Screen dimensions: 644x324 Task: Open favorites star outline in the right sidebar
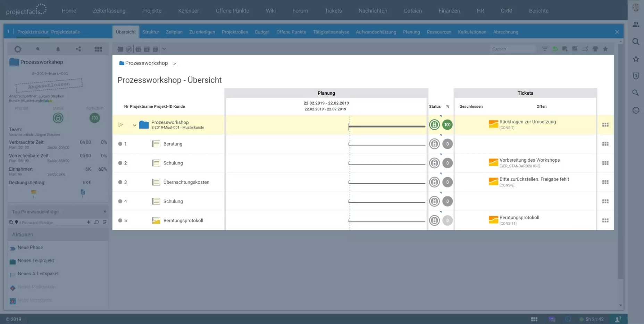[x=636, y=59]
